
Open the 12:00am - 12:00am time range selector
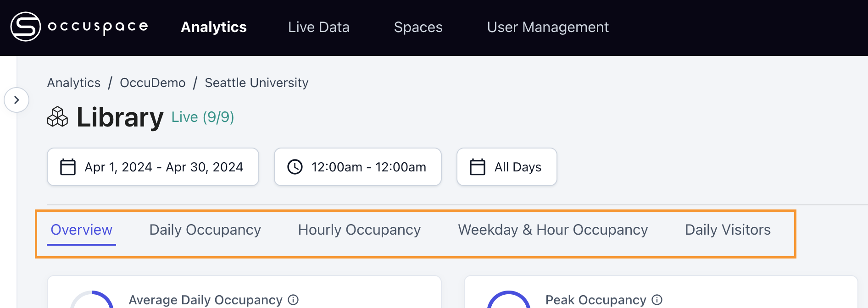point(368,167)
